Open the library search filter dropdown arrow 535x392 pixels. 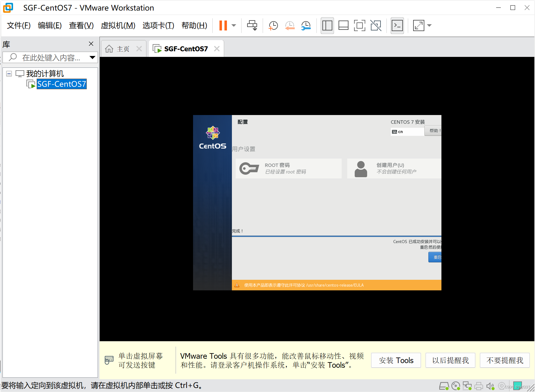click(92, 58)
